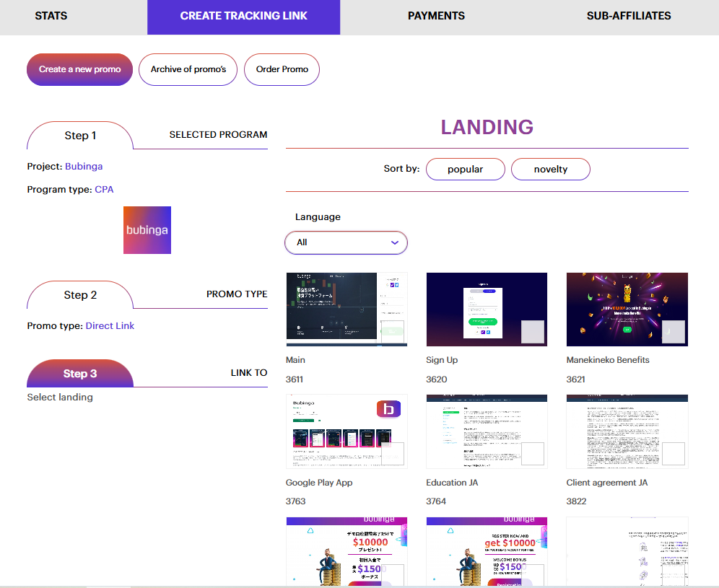Click the 'SELECTED PROGRAM' heading
This screenshot has width=719, height=588.
tap(218, 135)
